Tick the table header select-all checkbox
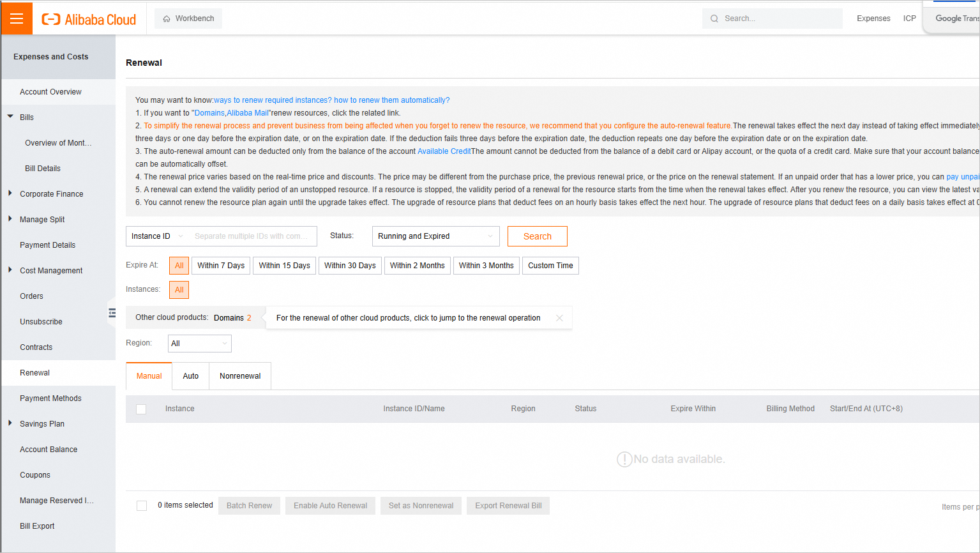Image resolution: width=980 pixels, height=553 pixels. (142, 409)
